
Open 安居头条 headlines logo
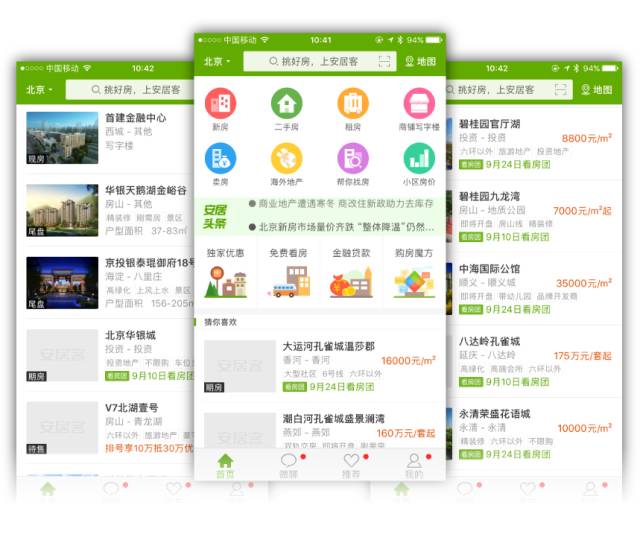click(215, 217)
